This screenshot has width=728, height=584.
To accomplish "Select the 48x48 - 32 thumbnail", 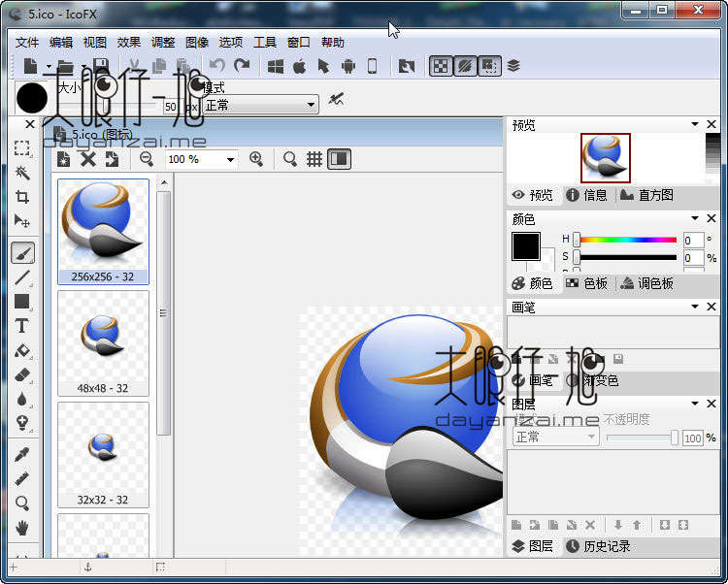I will click(x=103, y=343).
